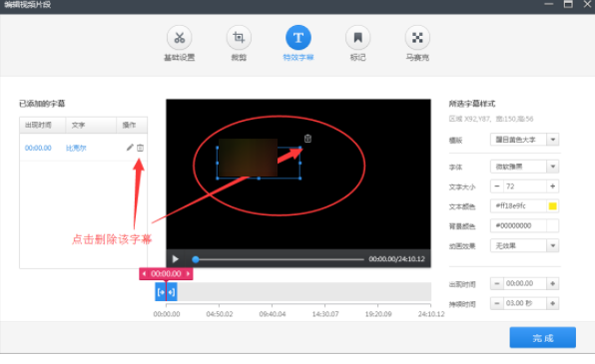
Task: Play the video preview
Action: click(175, 259)
